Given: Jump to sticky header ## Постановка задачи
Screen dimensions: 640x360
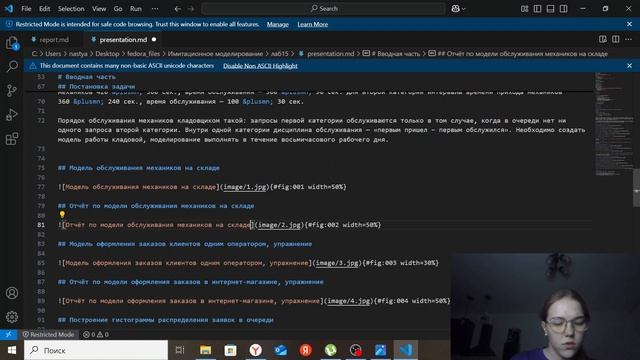Looking at the screenshot, I should (96, 87).
